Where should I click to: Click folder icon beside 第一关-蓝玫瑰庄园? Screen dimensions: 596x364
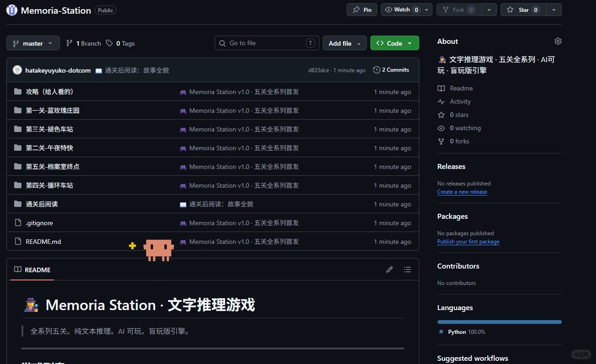[x=18, y=111]
